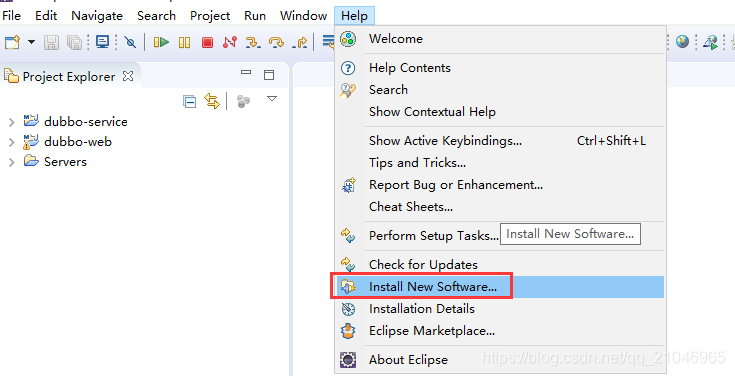The width and height of the screenshot is (735, 376).
Task: Expand the dubbo-web project node
Action: [x=11, y=142]
